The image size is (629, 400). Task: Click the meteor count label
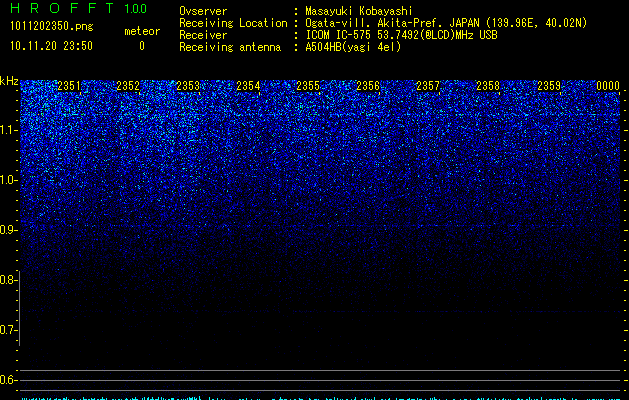142,31
